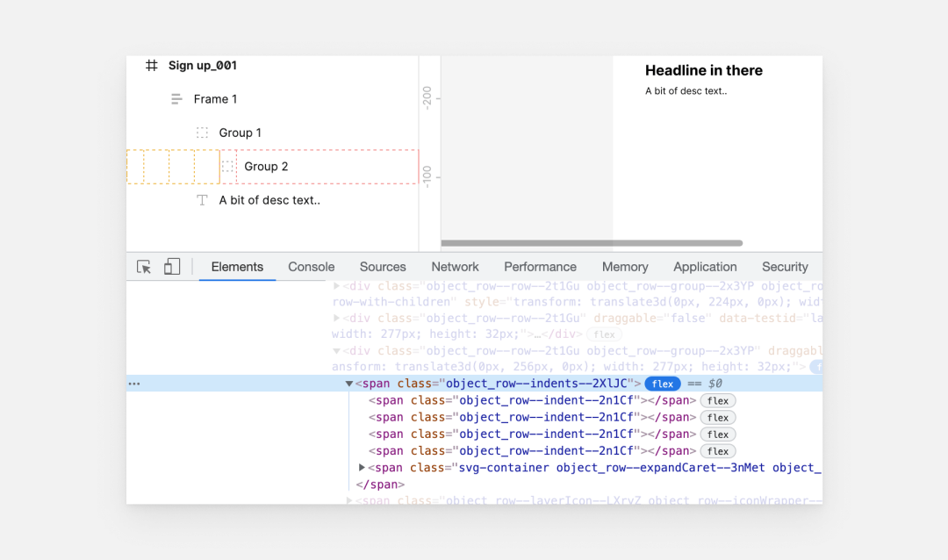Viewport: 948px width, 560px height.
Task: Click the -100 ruler marking
Action: click(427, 176)
